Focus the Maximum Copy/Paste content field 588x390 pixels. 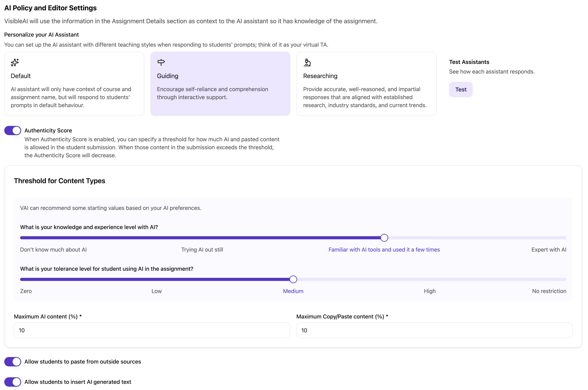[x=434, y=330]
